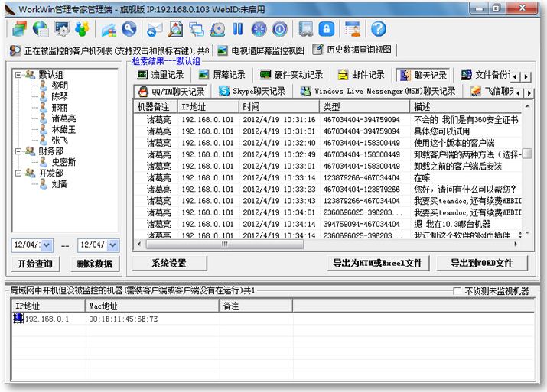Click chat list scroll-down arrow

[527, 232]
